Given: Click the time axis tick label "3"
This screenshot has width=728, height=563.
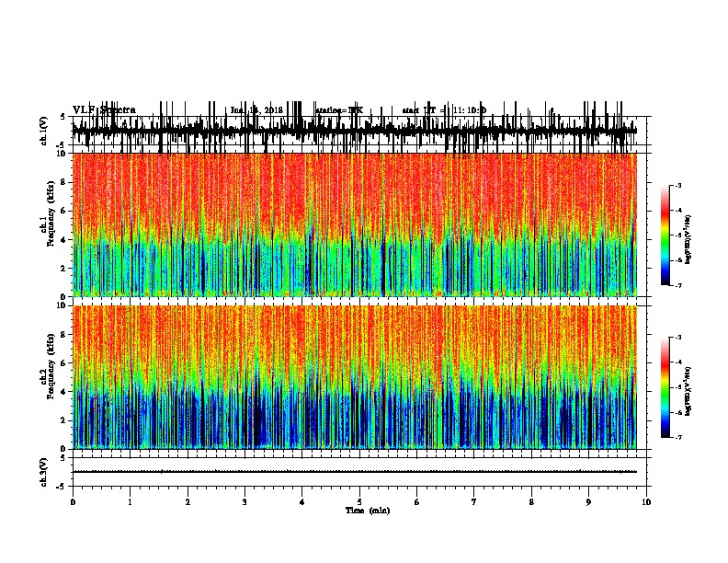Looking at the screenshot, I should 245,502.
